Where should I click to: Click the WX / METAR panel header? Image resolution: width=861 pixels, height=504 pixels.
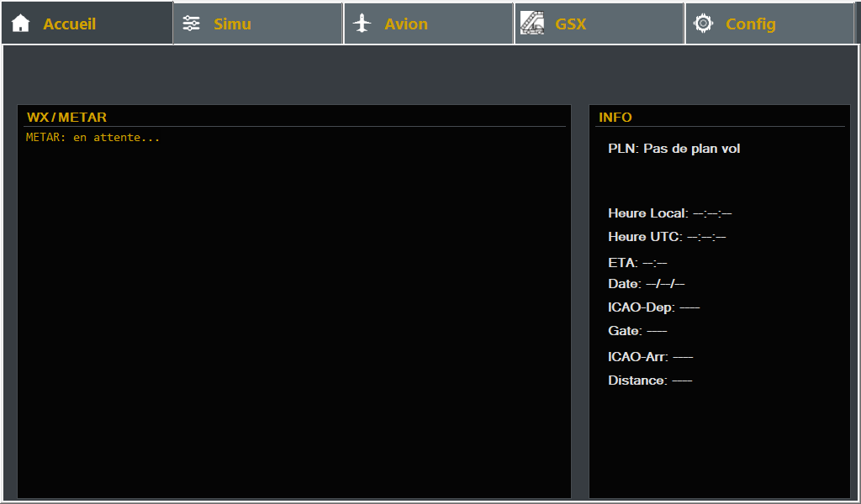tap(66, 118)
